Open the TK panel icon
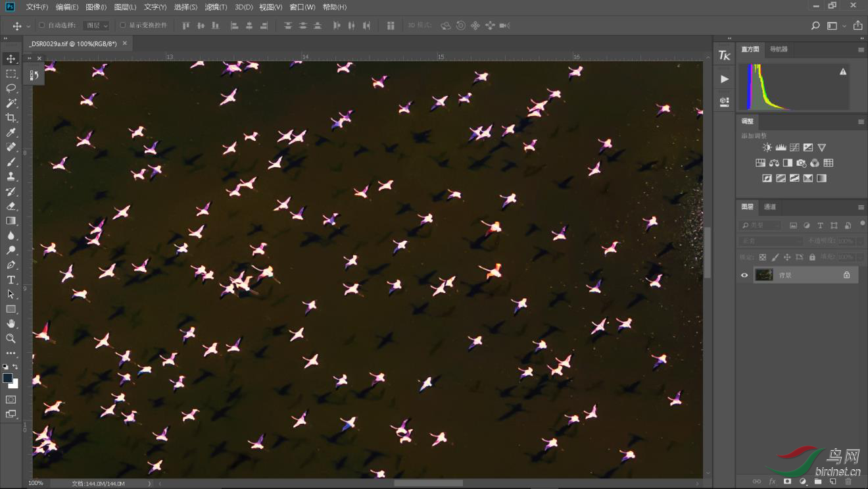This screenshot has height=489, width=868. coord(724,56)
